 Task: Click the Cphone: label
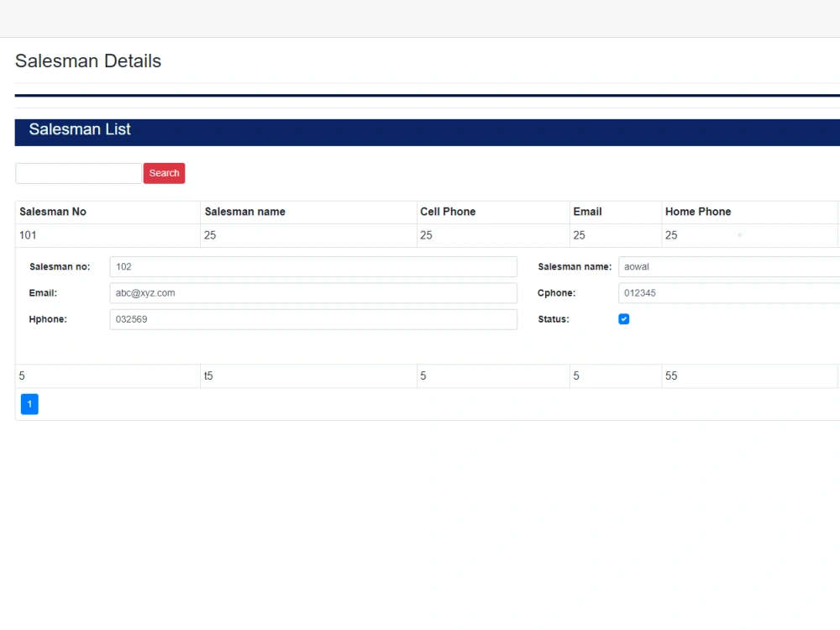556,293
